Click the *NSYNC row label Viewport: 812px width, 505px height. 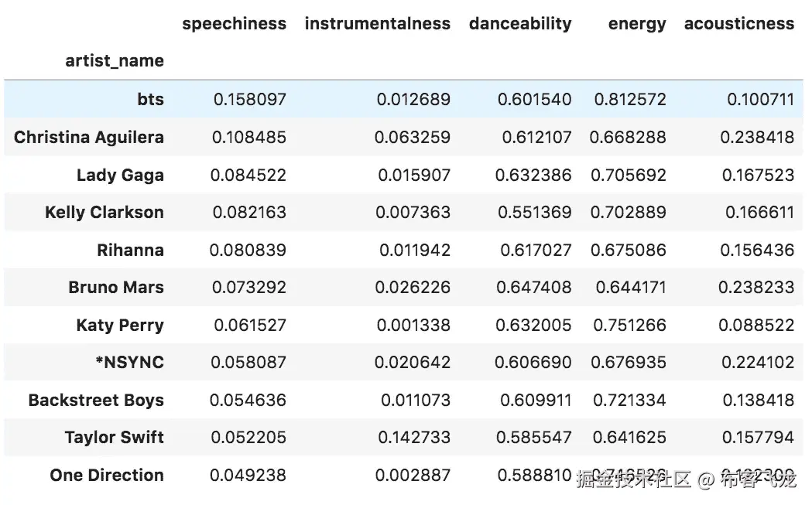129,363
